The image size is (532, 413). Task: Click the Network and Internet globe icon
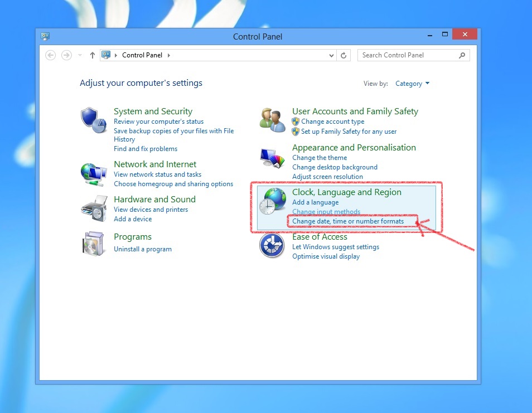coord(94,173)
